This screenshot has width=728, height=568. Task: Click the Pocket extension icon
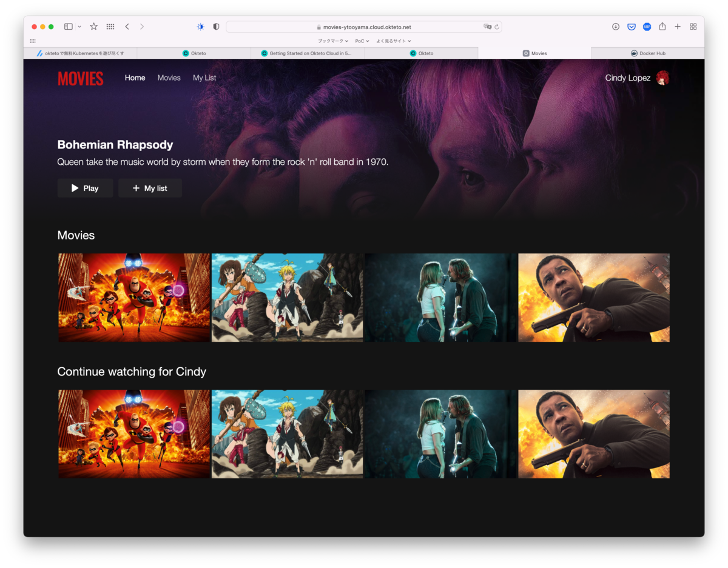[x=632, y=27]
